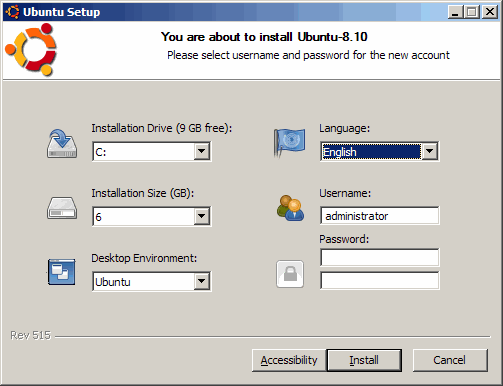This screenshot has width=503, height=386.
Task: Click the password confirmation field
Action: pos(380,280)
